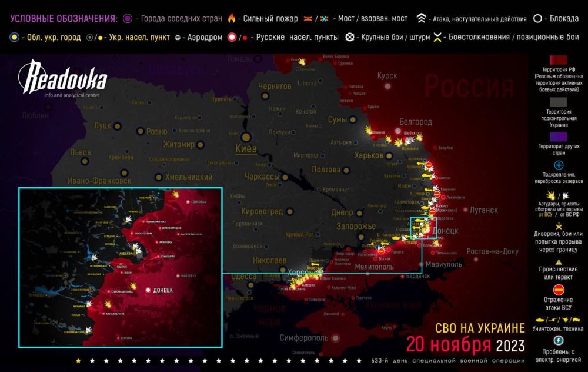The width and height of the screenshot is (588, 372).
Task: Click the Львов city label
Action: [x=81, y=152]
